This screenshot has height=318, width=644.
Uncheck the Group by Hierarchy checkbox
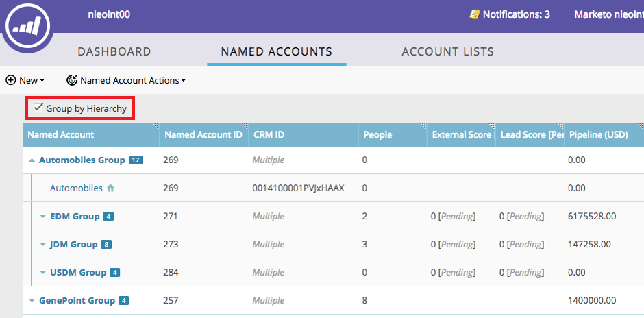38,108
